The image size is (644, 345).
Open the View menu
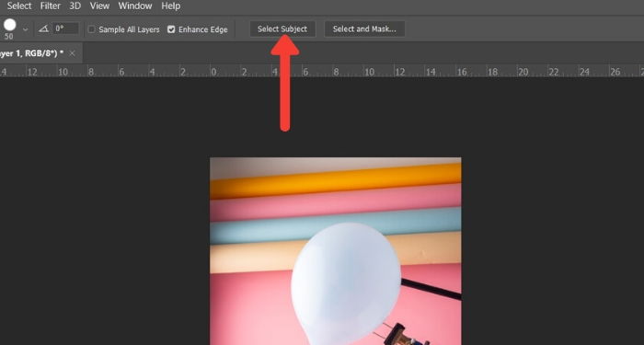(99, 6)
